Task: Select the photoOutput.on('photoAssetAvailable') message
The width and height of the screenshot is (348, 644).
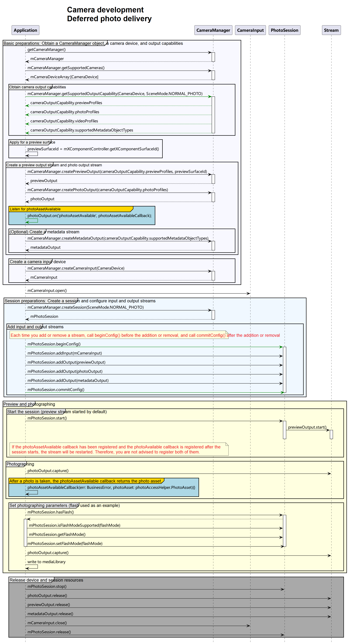Action: [x=90, y=216]
